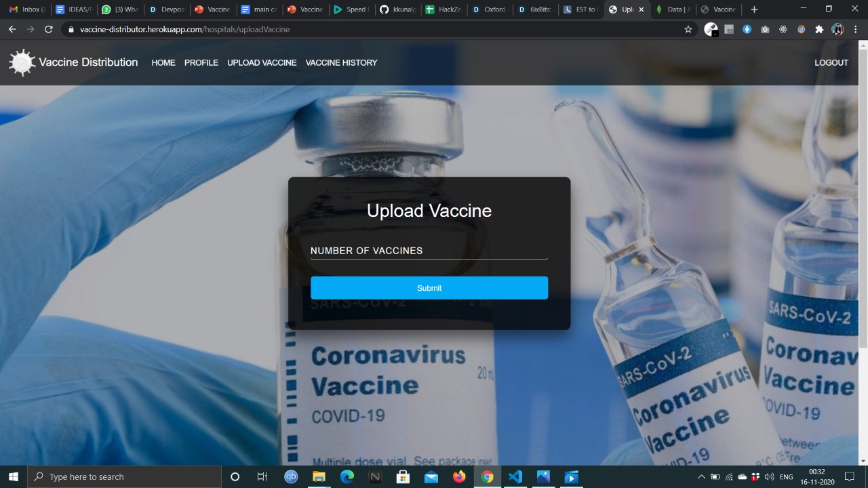Open Microsoft Store from the taskbar

403,476
